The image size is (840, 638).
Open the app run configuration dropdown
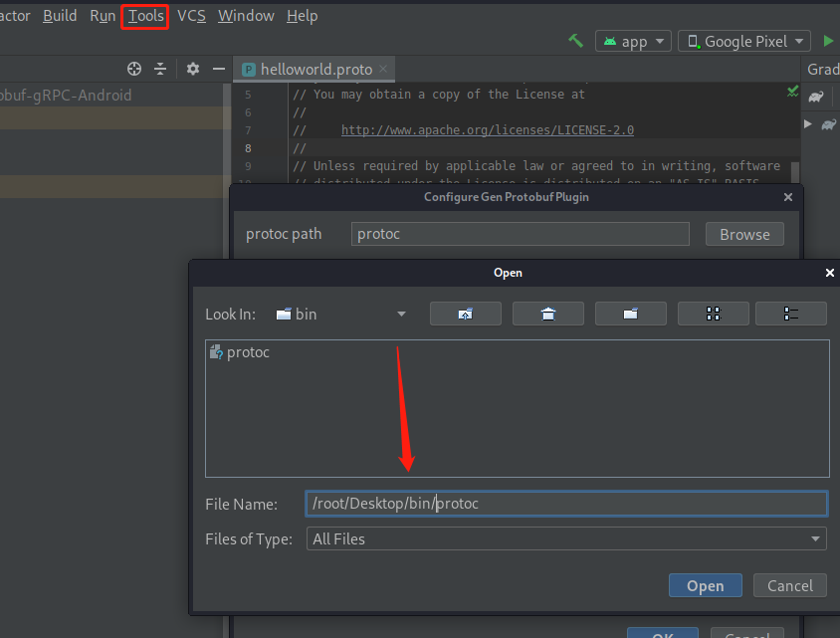pyautogui.click(x=634, y=41)
